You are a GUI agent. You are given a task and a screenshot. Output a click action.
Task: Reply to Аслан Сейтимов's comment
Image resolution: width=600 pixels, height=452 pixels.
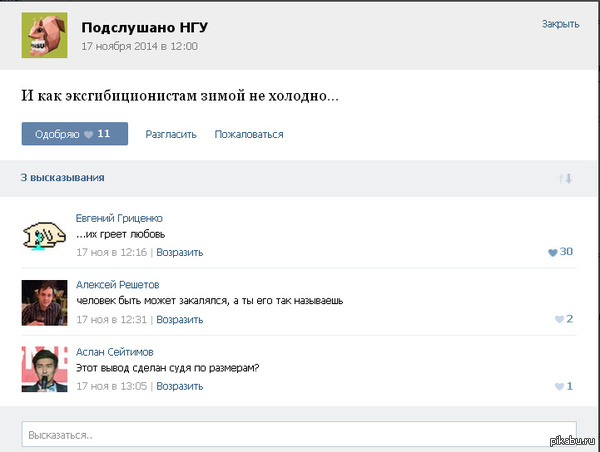(179, 387)
